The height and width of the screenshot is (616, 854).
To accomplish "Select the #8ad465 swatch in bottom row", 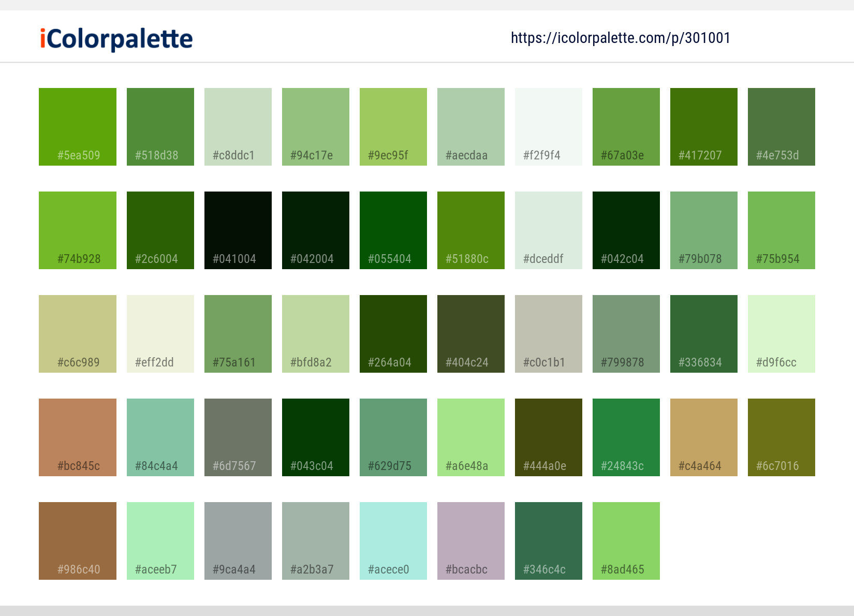I will click(626, 540).
